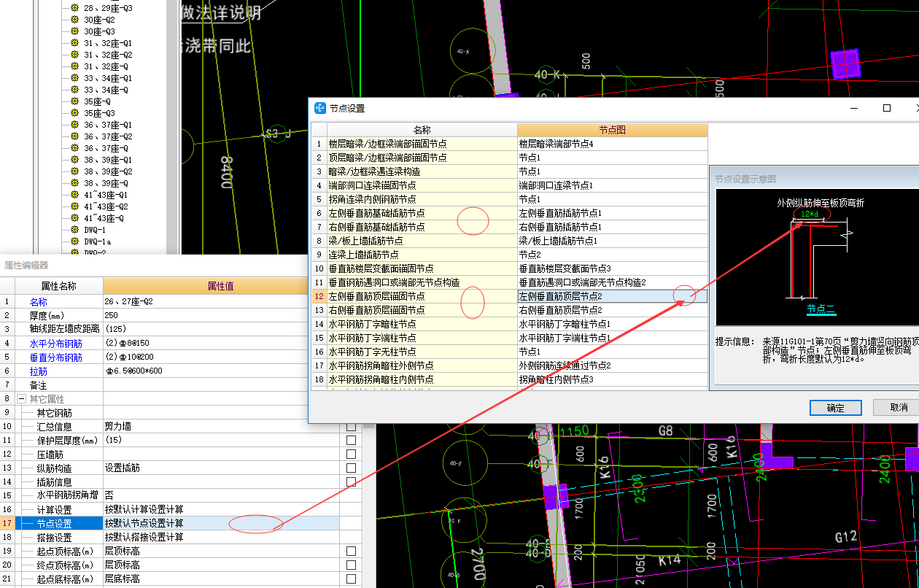Screen dimensions: 919x588
Task: Click the 节点设置 dialog title icon
Action: (x=319, y=108)
